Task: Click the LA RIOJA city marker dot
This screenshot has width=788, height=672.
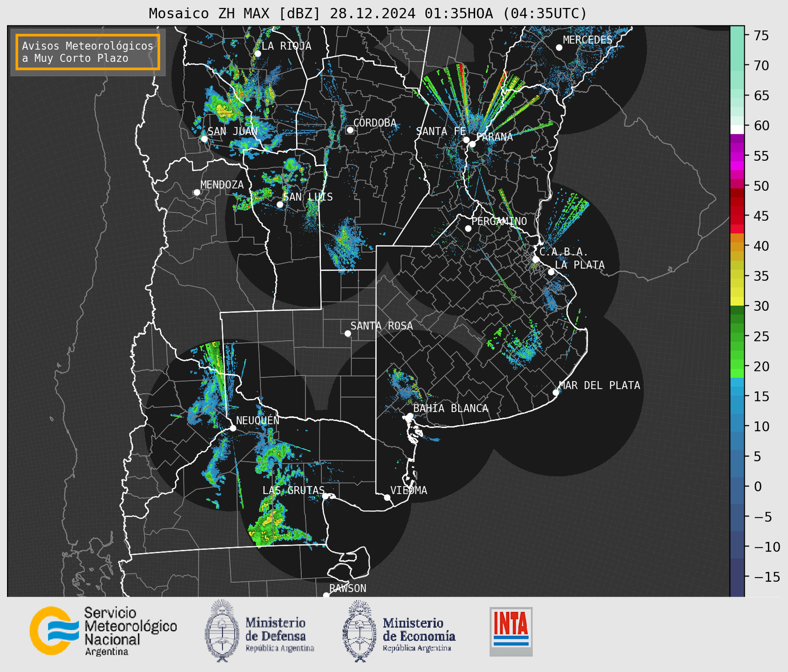Action: [258, 54]
